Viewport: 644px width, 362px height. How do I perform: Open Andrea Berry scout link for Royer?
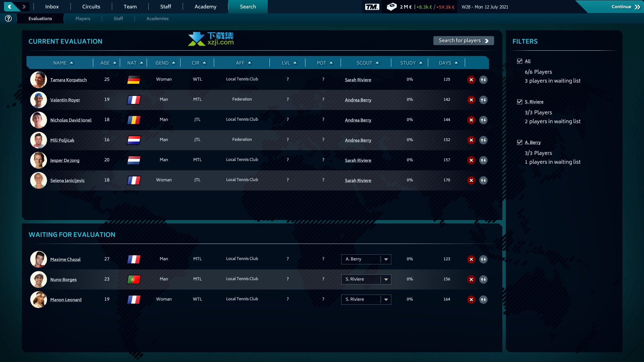[x=358, y=100]
